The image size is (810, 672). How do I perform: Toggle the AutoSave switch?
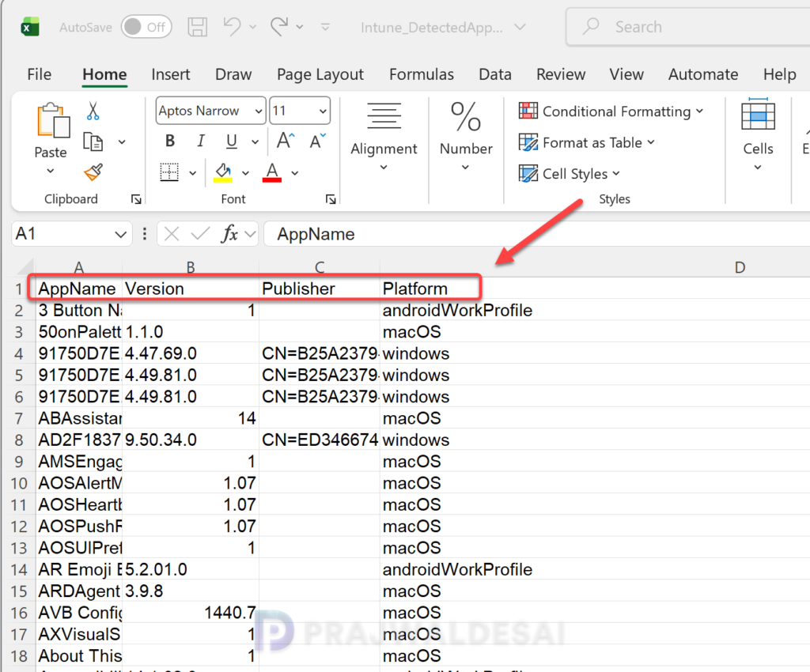click(146, 27)
